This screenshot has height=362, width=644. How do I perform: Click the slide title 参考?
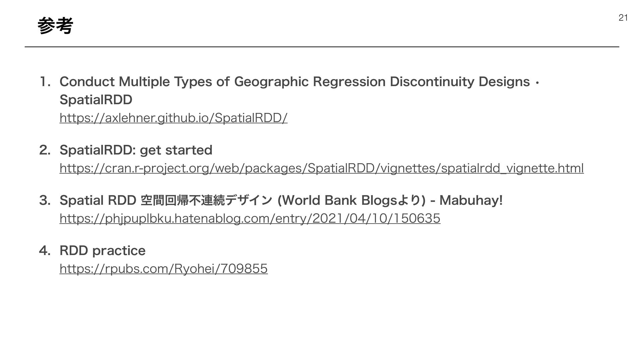[x=55, y=26]
